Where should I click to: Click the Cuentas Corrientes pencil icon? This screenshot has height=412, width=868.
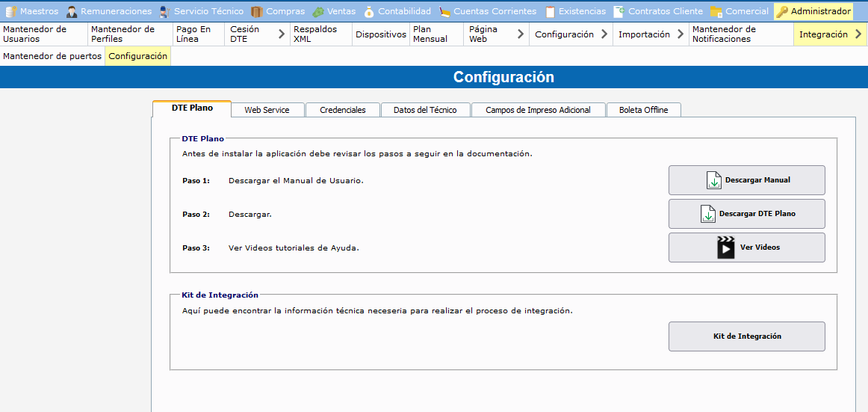pyautogui.click(x=445, y=11)
